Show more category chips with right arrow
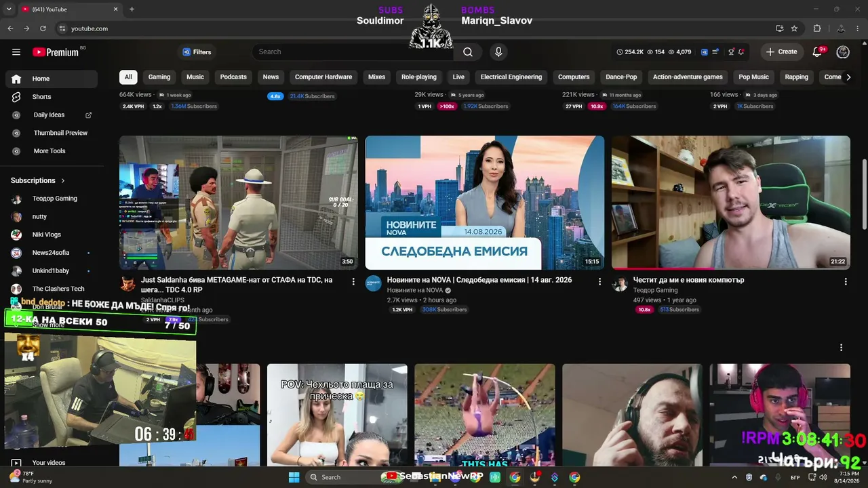 click(848, 77)
